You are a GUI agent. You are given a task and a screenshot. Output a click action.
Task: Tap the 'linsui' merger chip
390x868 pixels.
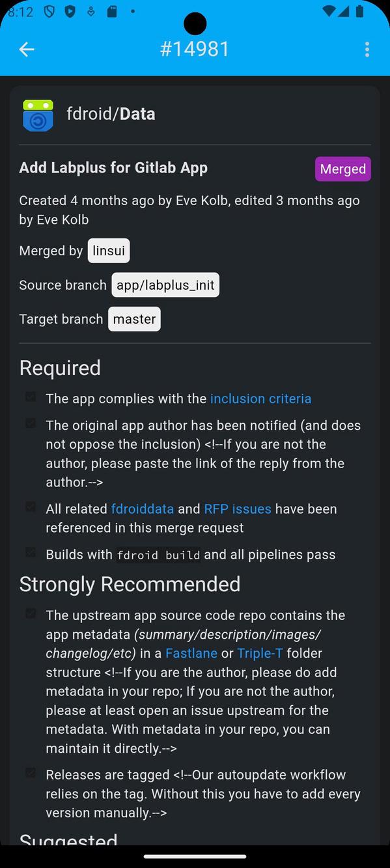click(x=108, y=250)
